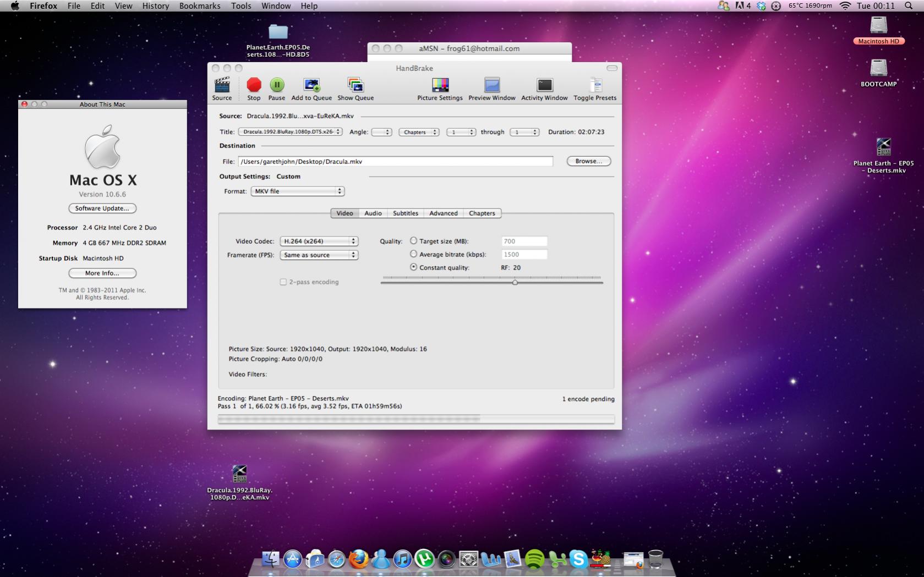Open the Source selector in HandBrake
The height and width of the screenshot is (577, 924).
pyautogui.click(x=222, y=89)
